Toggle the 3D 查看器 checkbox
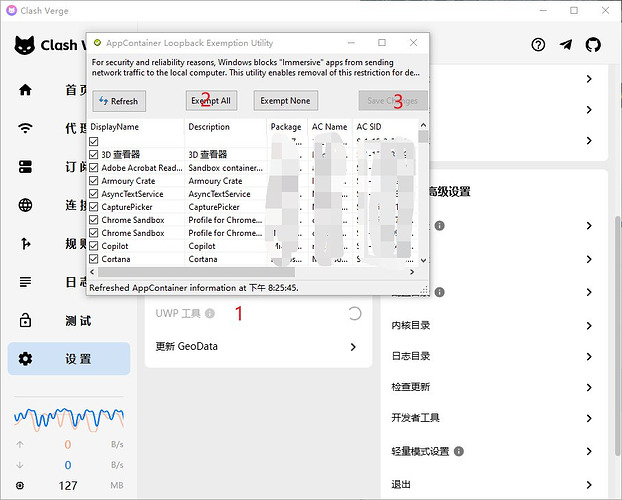 [94, 155]
